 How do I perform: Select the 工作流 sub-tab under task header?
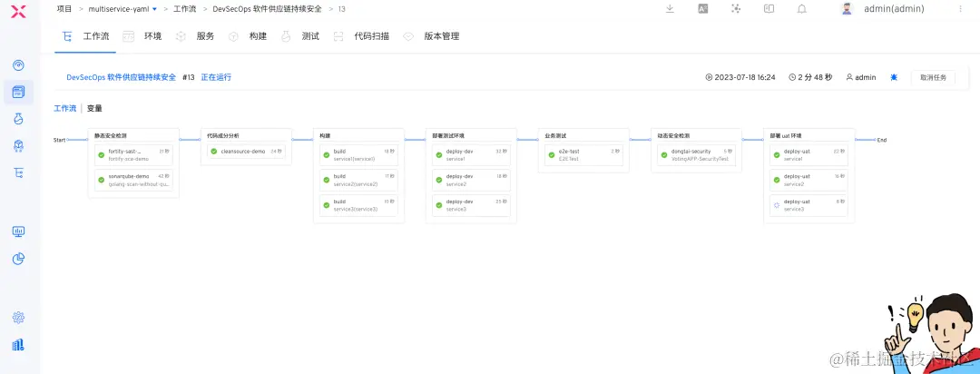tap(65, 108)
